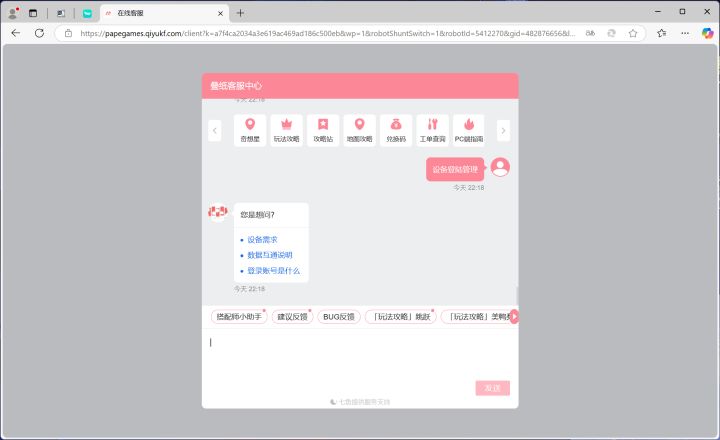The height and width of the screenshot is (440, 720).
Task: Click the user avatar beside the sent message
Action: click(500, 167)
